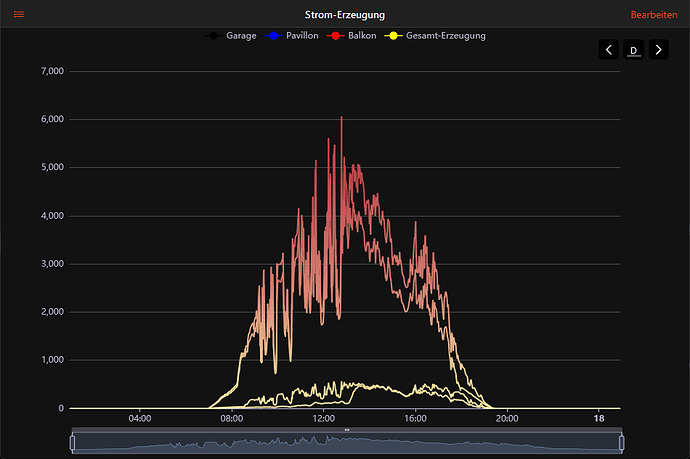690x459 pixels.
Task: Click the date label 18 on axis
Action: click(599, 419)
